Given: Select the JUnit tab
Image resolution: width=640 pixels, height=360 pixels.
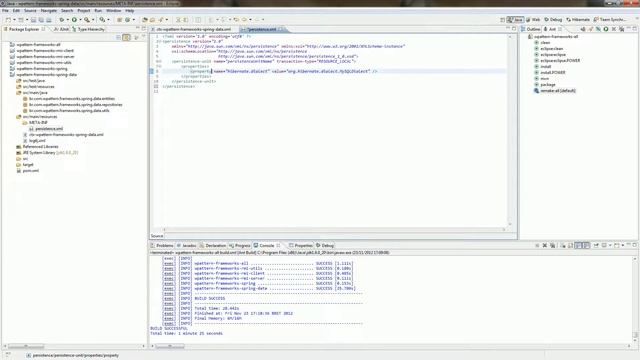Looking at the screenshot, I should pyautogui.click(x=62, y=29).
